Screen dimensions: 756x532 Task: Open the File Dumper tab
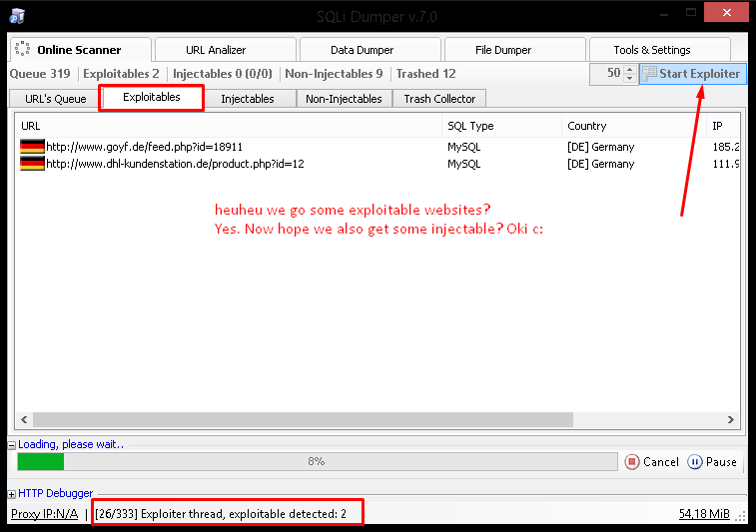(x=514, y=50)
